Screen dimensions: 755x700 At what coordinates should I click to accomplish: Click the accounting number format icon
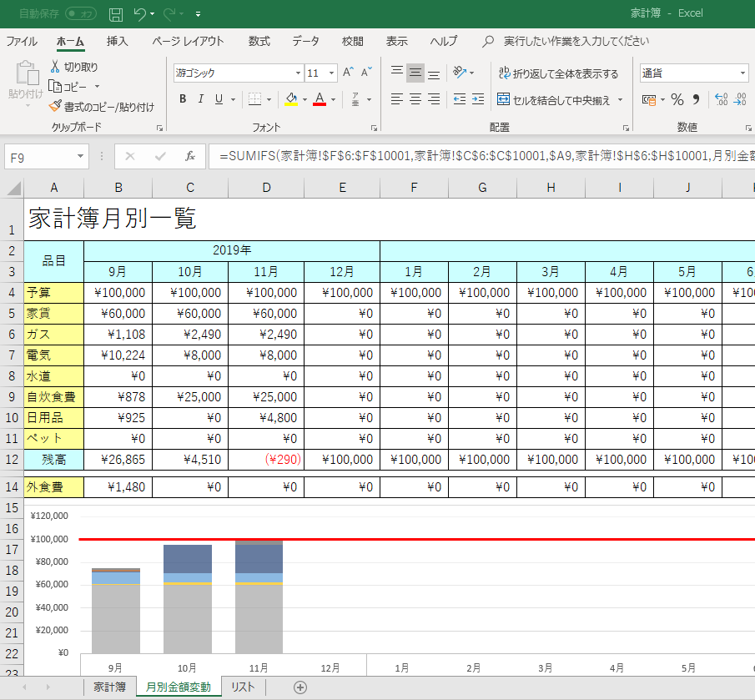coord(648,99)
